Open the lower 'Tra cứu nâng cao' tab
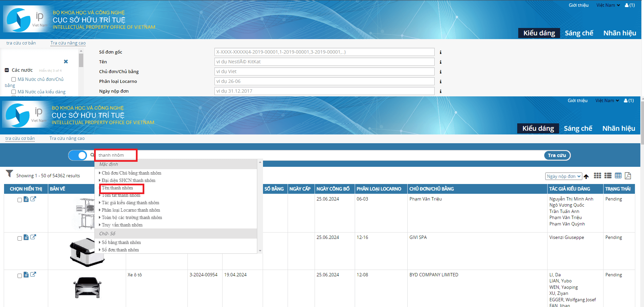 pos(67,139)
